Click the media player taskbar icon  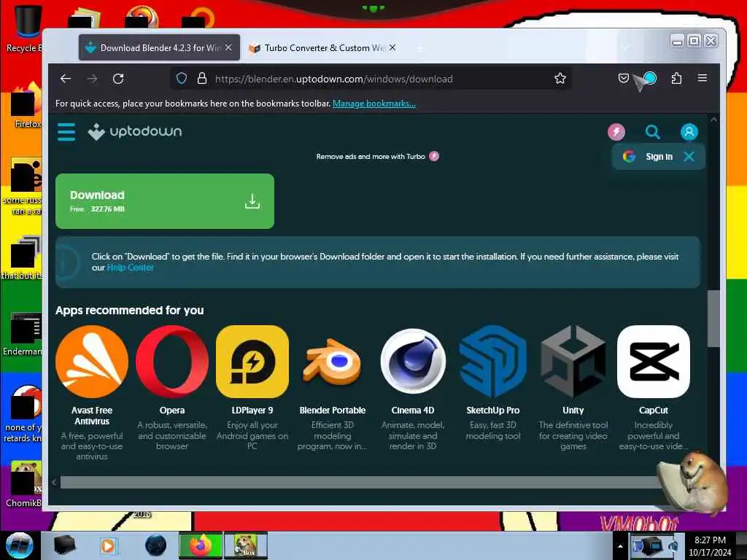tap(108, 545)
